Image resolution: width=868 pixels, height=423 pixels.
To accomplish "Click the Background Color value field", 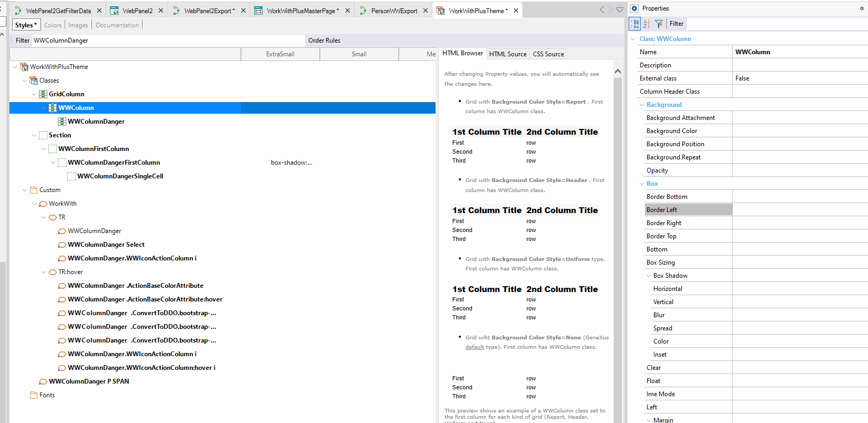I will click(x=800, y=131).
